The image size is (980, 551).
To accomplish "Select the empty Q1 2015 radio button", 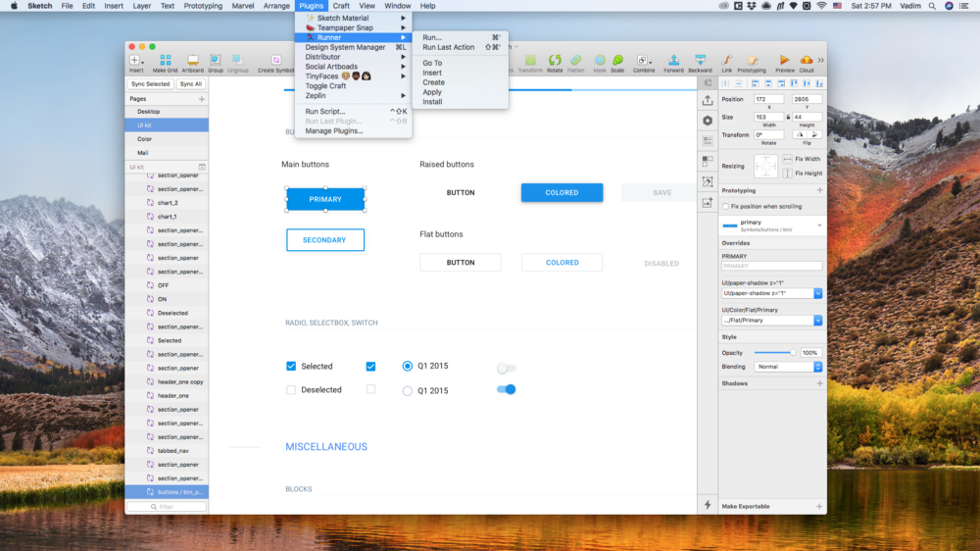I will click(x=408, y=391).
